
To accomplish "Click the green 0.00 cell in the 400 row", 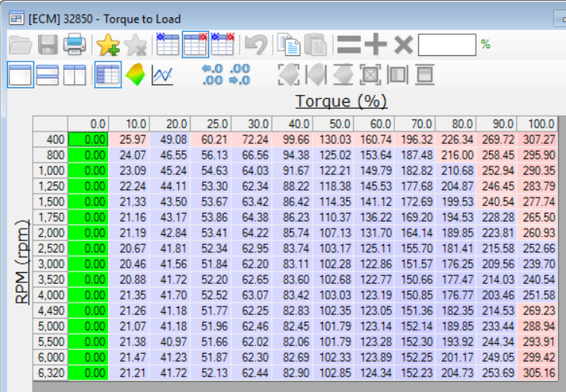I will point(88,139).
